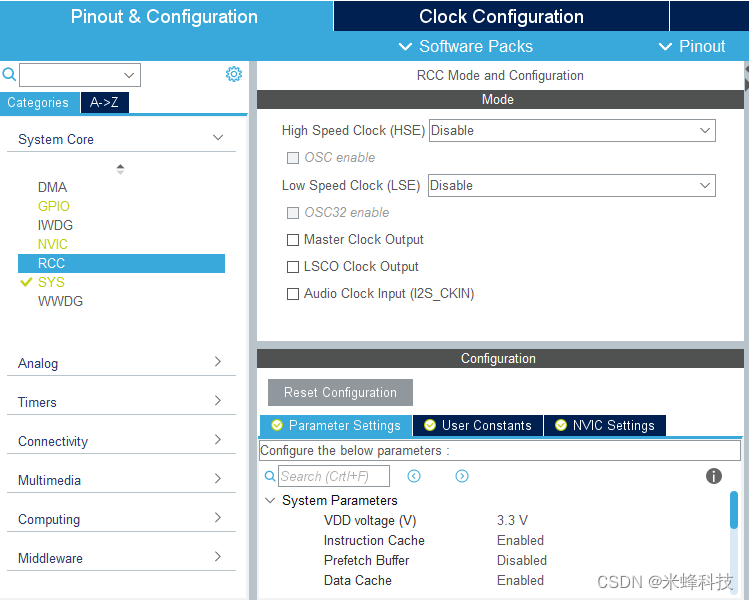Viewport: 749px width, 600px height.
Task: Enable LSCO Clock Output
Action: [293, 267]
